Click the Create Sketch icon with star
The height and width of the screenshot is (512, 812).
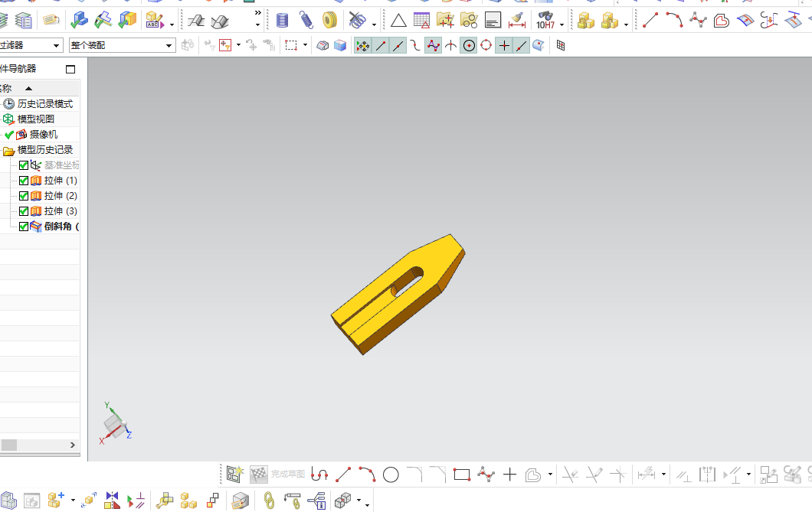point(235,474)
